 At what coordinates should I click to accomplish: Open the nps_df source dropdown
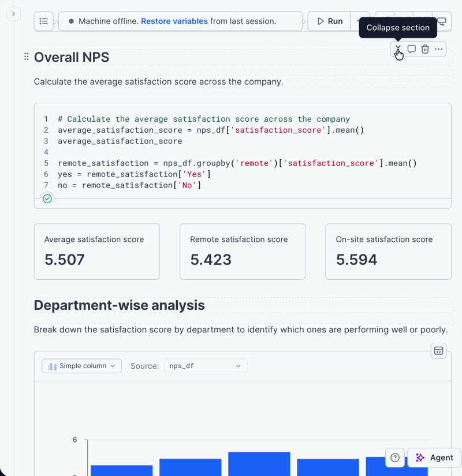pyautogui.click(x=206, y=366)
